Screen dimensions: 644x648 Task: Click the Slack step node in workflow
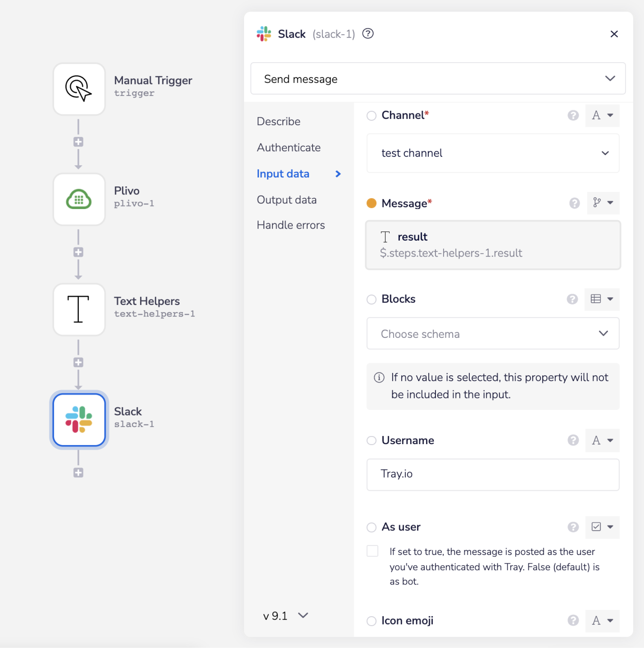(x=79, y=420)
